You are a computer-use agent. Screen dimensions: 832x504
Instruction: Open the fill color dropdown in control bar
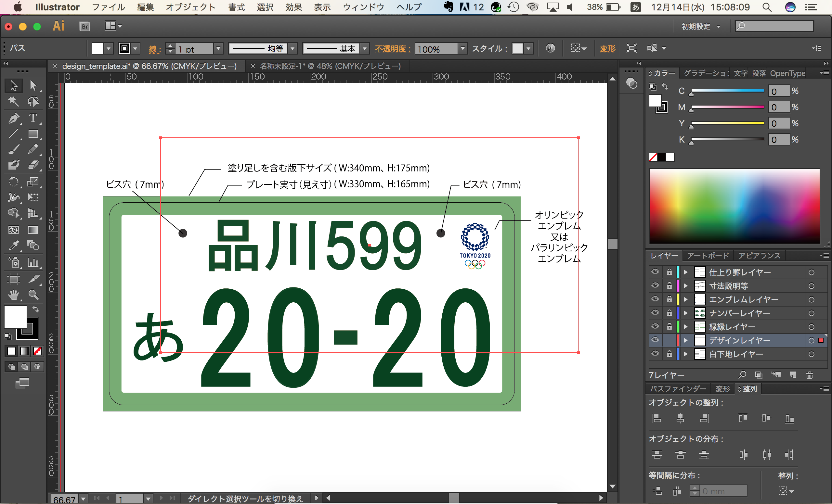point(109,49)
